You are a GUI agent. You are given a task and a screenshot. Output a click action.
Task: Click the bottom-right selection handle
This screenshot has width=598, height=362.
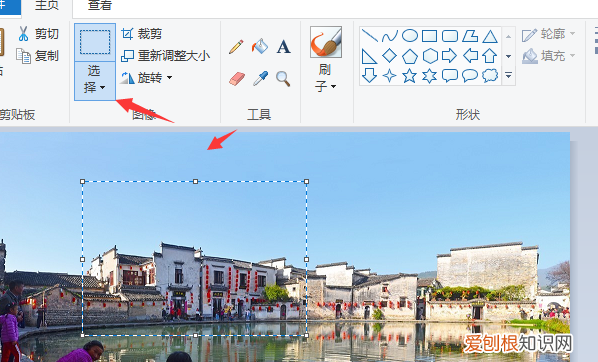coord(307,336)
